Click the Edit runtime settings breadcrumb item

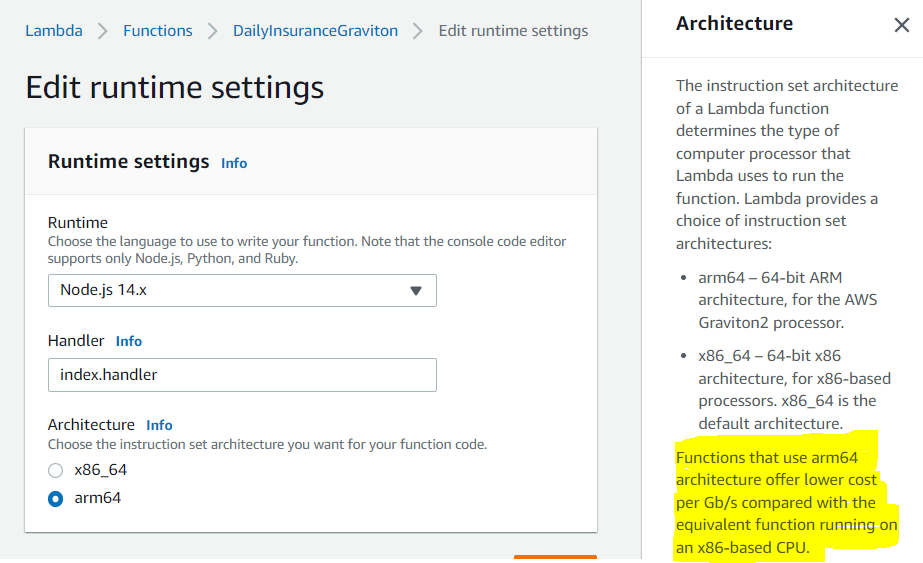click(513, 31)
